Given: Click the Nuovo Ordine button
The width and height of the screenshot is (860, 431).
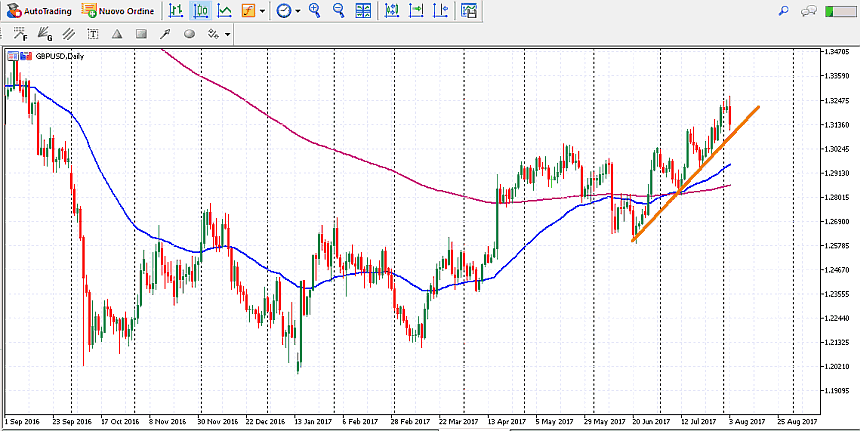Looking at the screenshot, I should click(118, 11).
